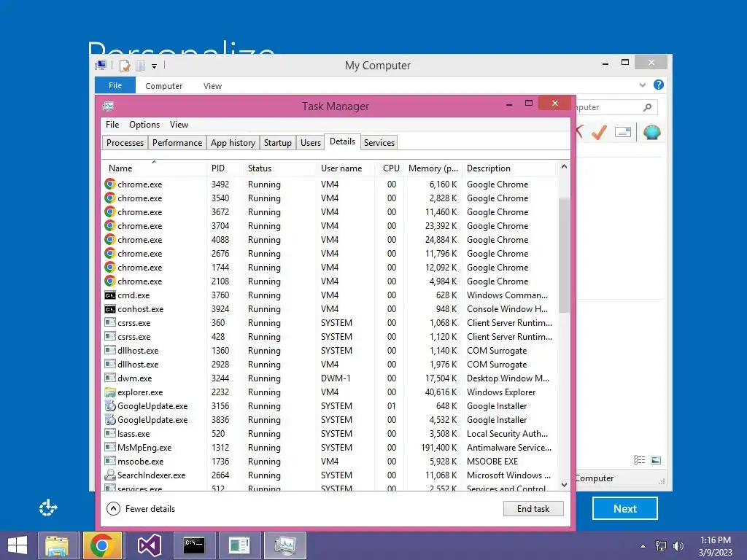Image resolution: width=747 pixels, height=560 pixels.
Task: Click the Next button
Action: click(x=625, y=508)
